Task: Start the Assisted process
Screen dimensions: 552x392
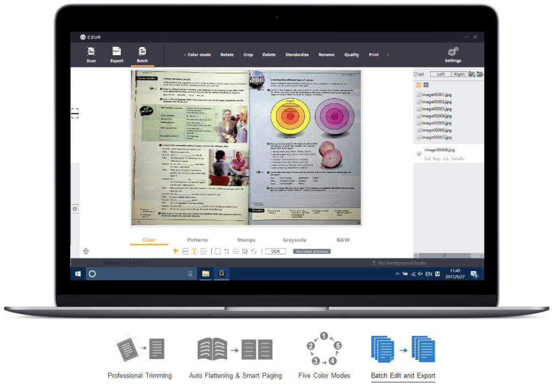Action: tap(312, 251)
